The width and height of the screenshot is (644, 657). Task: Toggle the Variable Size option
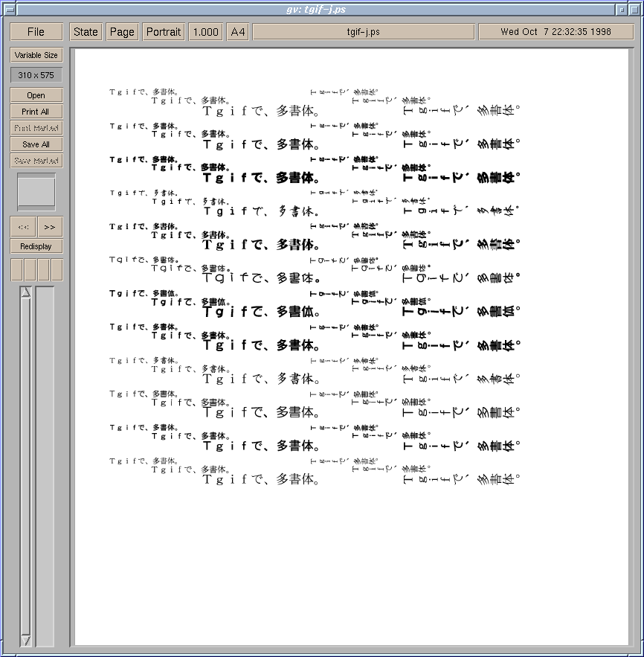pos(36,56)
